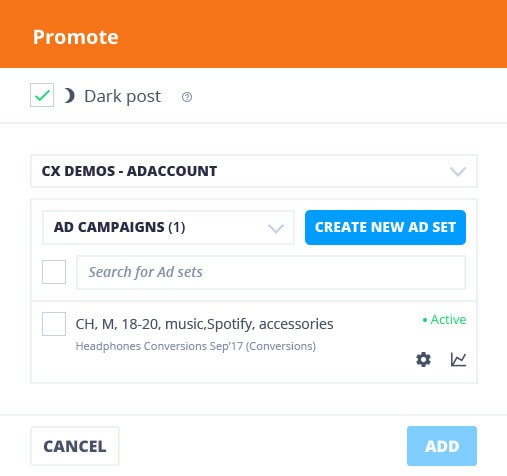Click Headphones Conversions Sep'17 campaign subtitle
This screenshot has height=476, width=507.
(x=196, y=346)
